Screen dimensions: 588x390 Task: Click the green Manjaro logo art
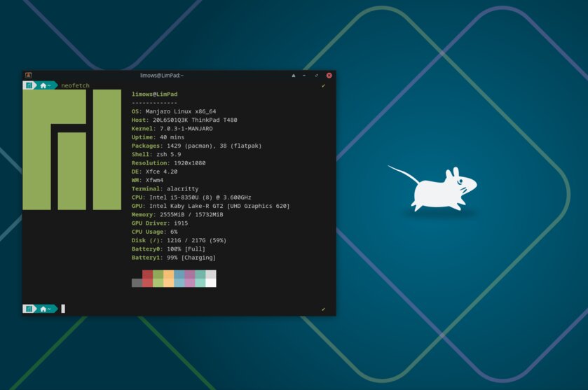pyautogui.click(x=72, y=149)
